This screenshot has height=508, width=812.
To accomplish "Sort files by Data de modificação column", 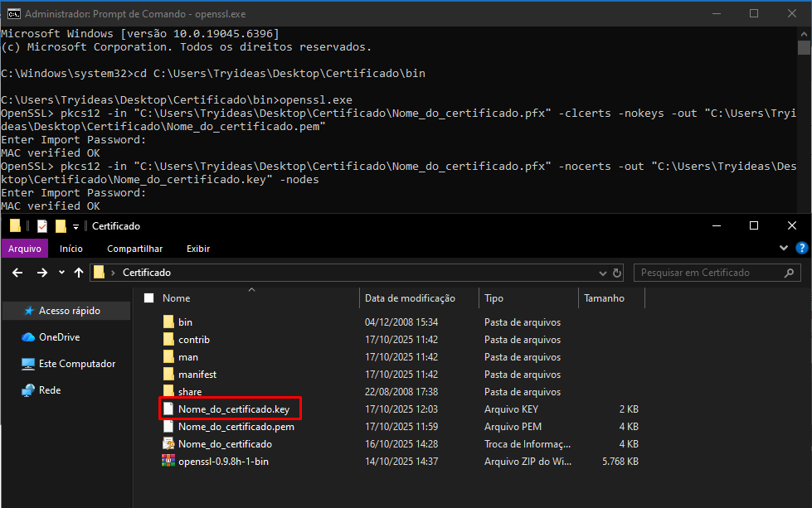I will (x=410, y=298).
